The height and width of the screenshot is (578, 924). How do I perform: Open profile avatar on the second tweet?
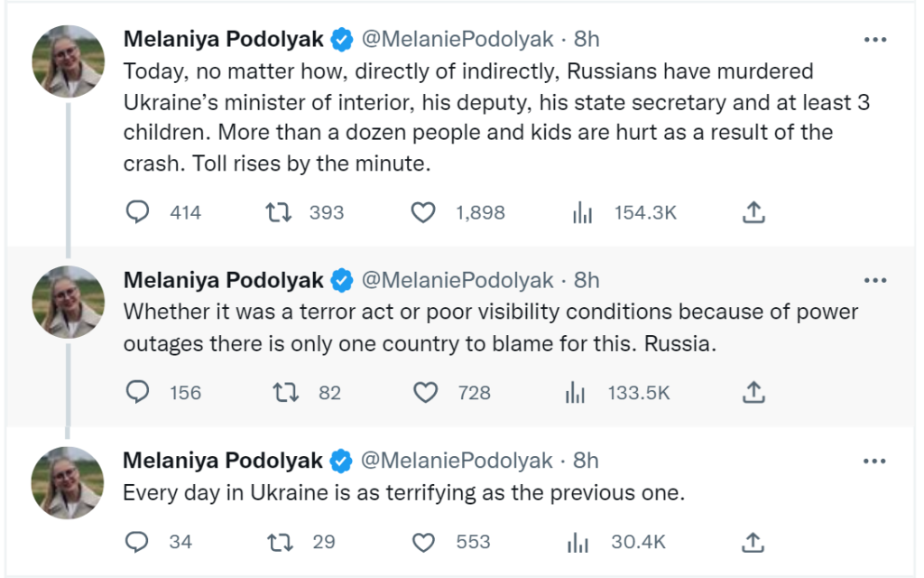pyautogui.click(x=69, y=302)
